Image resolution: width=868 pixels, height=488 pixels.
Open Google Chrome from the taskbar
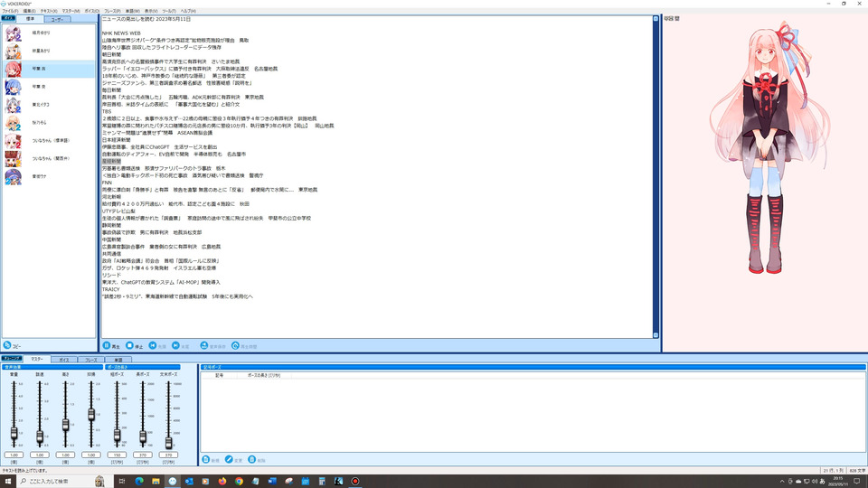239,482
